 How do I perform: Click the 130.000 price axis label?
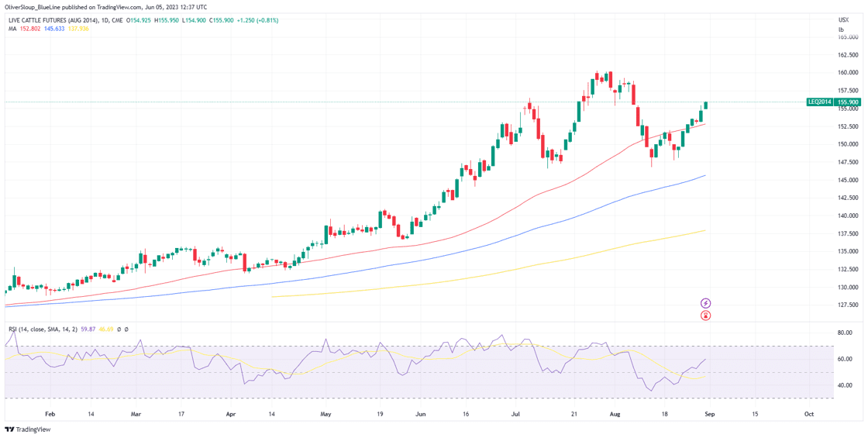[849, 287]
